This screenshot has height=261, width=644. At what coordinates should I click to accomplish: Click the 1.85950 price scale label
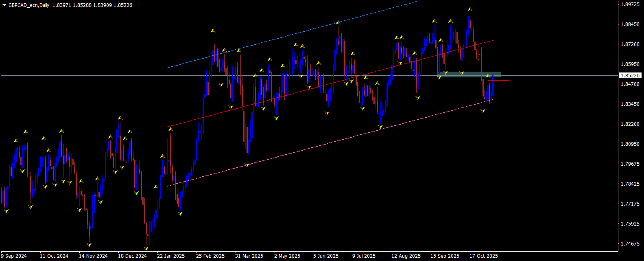(x=630, y=64)
